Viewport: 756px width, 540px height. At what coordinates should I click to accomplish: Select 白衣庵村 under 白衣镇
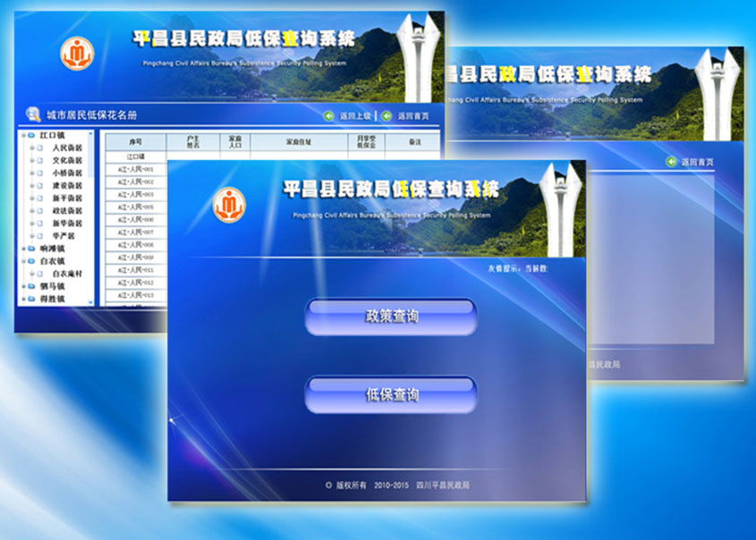pyautogui.click(x=66, y=274)
